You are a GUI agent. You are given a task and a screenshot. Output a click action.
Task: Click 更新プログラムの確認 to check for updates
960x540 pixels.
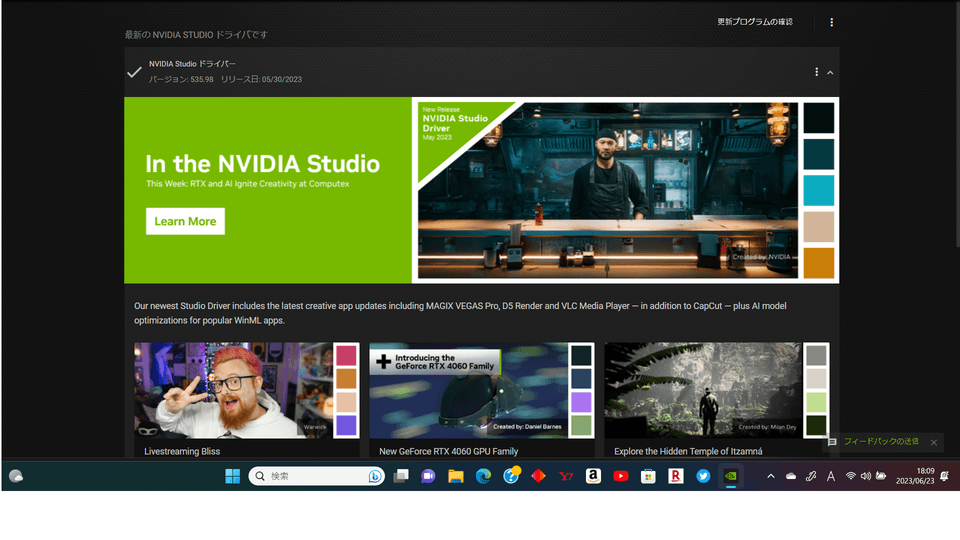coord(754,22)
